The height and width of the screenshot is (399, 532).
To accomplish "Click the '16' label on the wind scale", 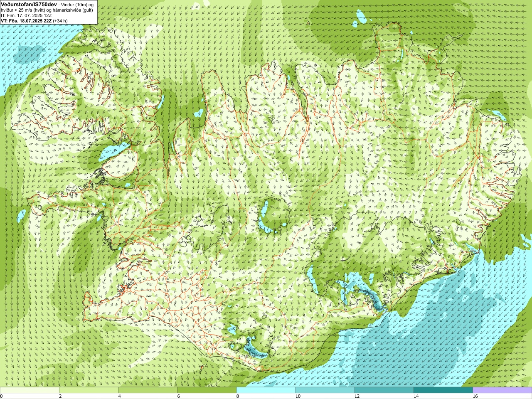I will pyautogui.click(x=475, y=396).
